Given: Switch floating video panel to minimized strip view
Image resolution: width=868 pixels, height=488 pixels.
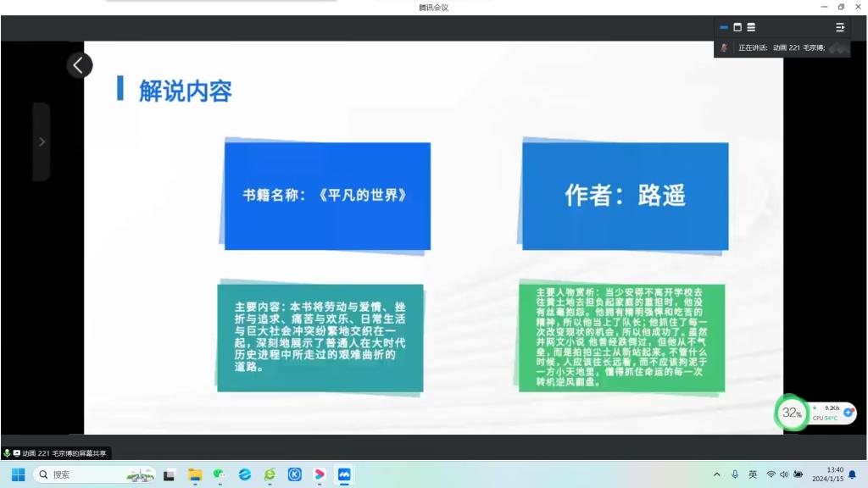Looking at the screenshot, I should tap(724, 27).
